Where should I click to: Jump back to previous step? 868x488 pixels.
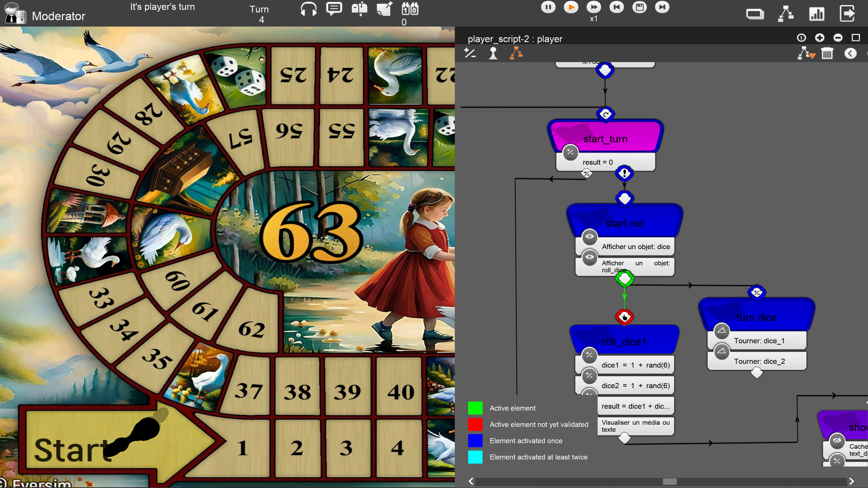coord(616,7)
